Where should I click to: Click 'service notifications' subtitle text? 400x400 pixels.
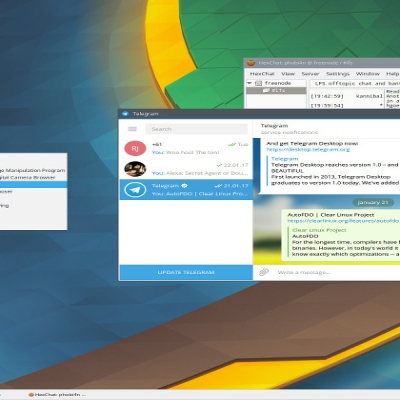point(289,132)
